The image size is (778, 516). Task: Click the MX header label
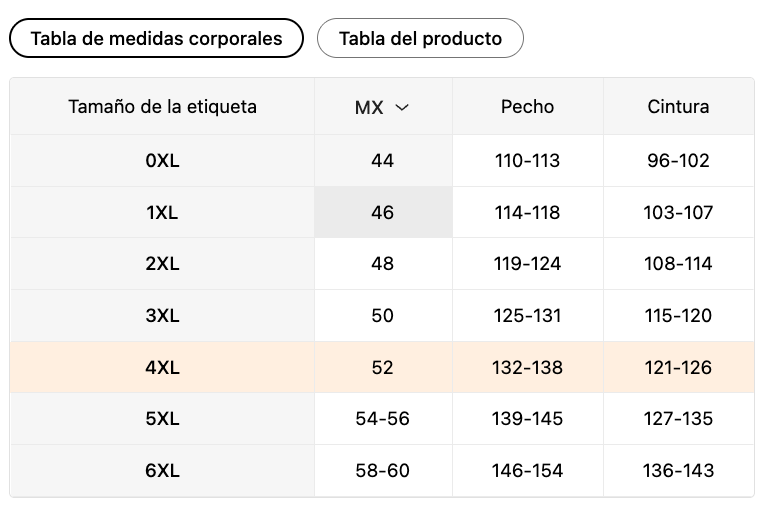tap(369, 107)
